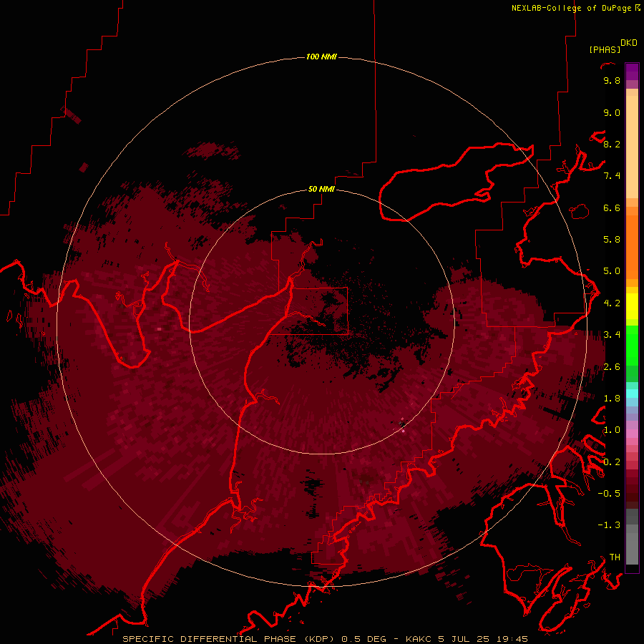Click the 1.0 scale value
This screenshot has height=644, width=644.
click(612, 430)
